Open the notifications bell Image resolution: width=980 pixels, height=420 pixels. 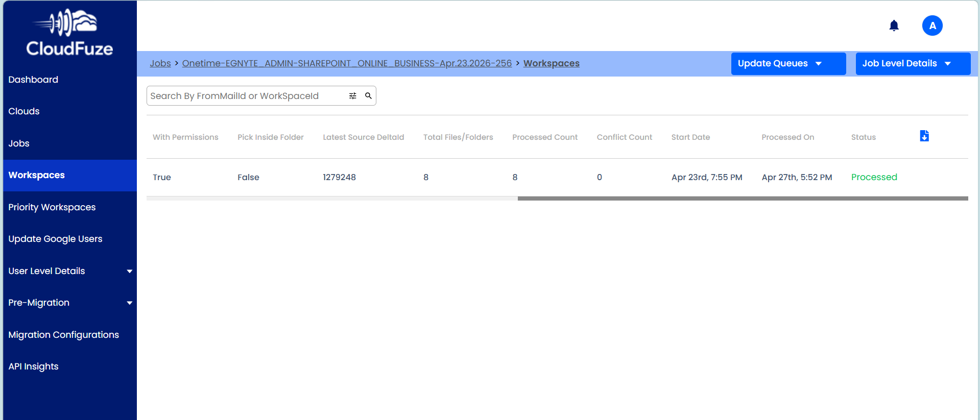click(x=894, y=26)
